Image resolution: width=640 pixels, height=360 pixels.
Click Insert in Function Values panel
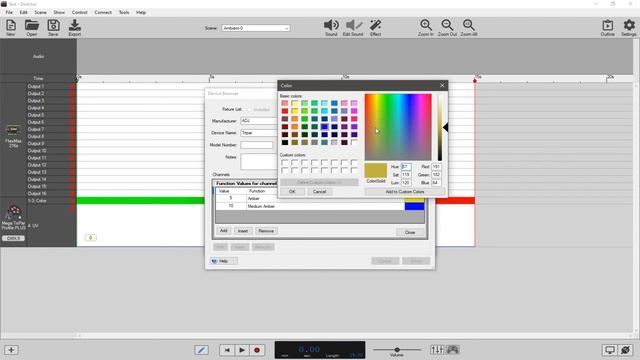(x=242, y=231)
